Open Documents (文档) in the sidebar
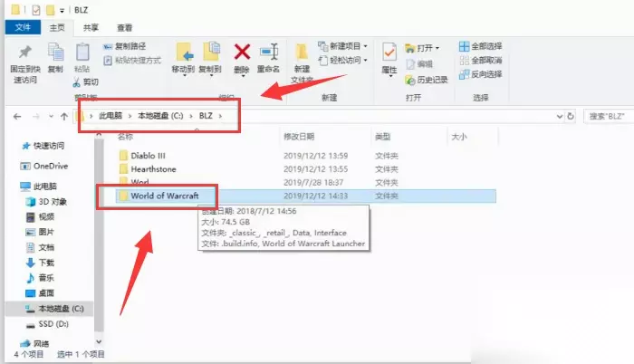Screen dimensions: 634x364 point(46,247)
